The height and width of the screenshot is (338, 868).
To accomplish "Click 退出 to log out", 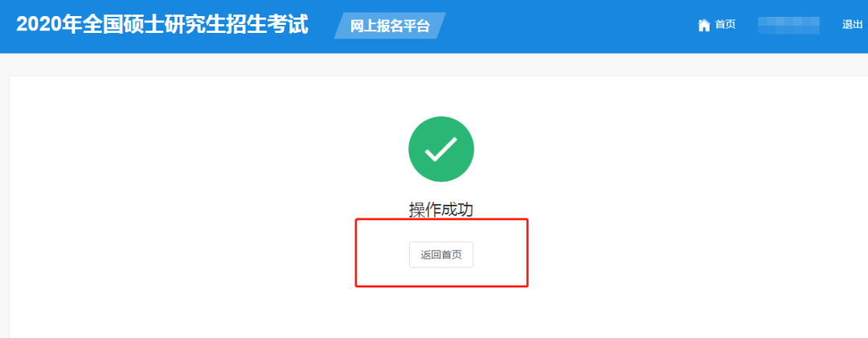I will 852,24.
